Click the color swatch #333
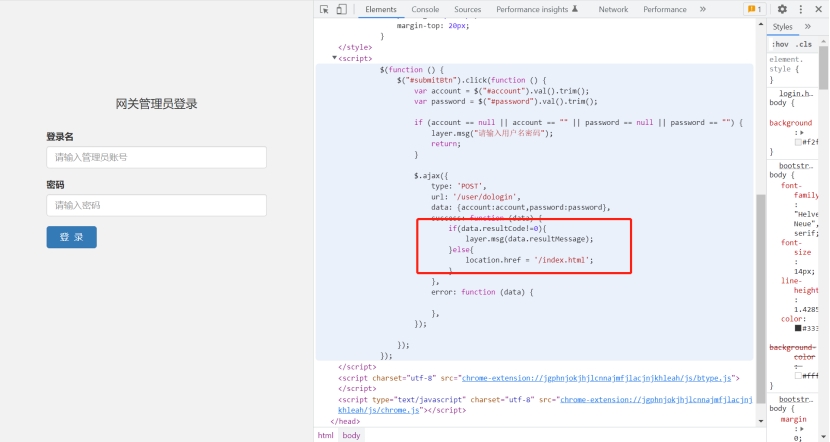Viewport: 830px width, 442px height. [x=798, y=328]
